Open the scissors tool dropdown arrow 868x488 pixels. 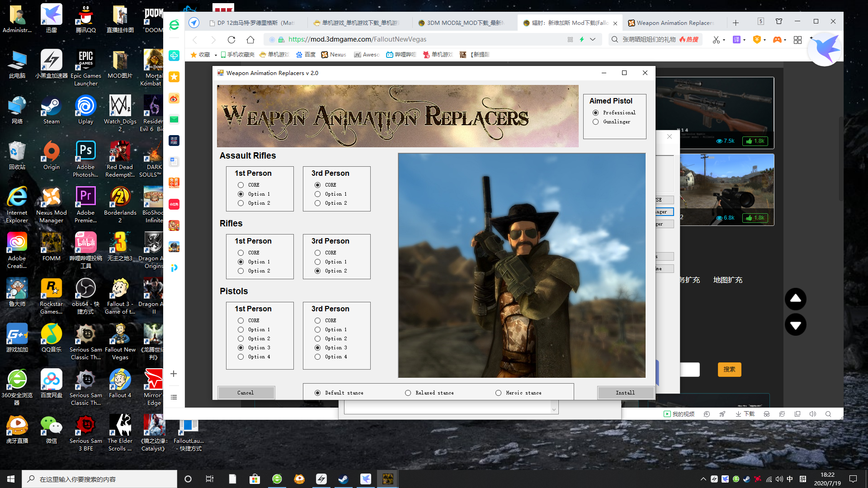click(724, 40)
